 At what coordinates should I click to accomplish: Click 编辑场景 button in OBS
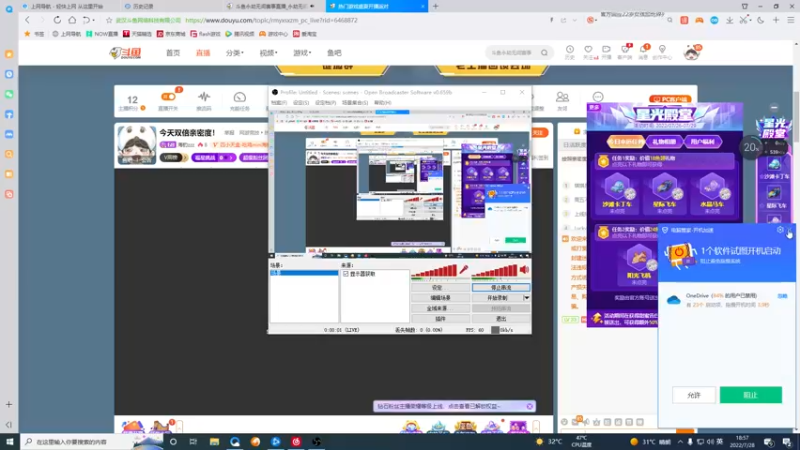(x=441, y=298)
